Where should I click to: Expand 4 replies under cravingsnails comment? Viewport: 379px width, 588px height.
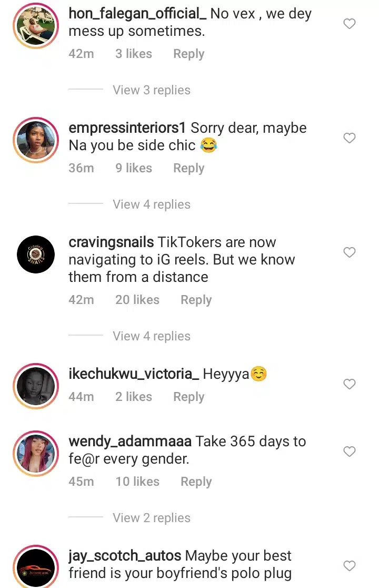pos(151,336)
